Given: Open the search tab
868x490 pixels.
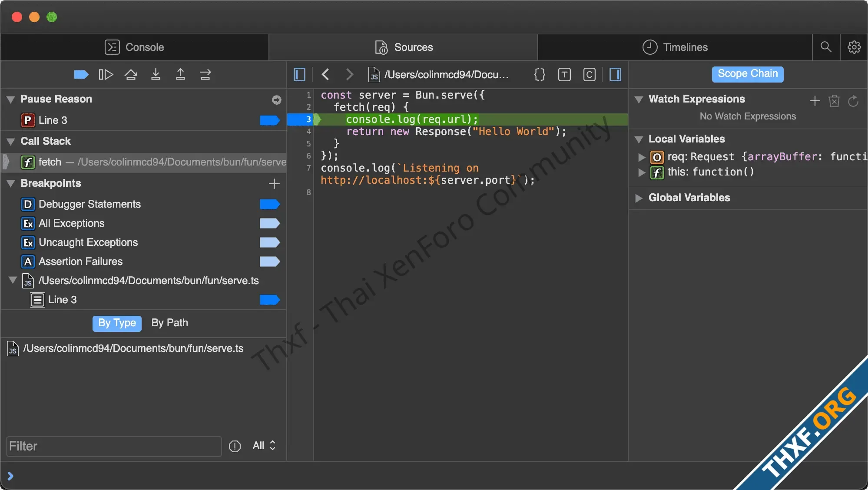Looking at the screenshot, I should 826,47.
